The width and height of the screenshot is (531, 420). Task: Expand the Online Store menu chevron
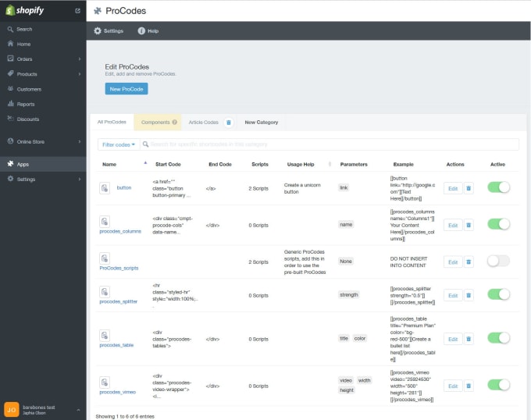click(x=80, y=141)
